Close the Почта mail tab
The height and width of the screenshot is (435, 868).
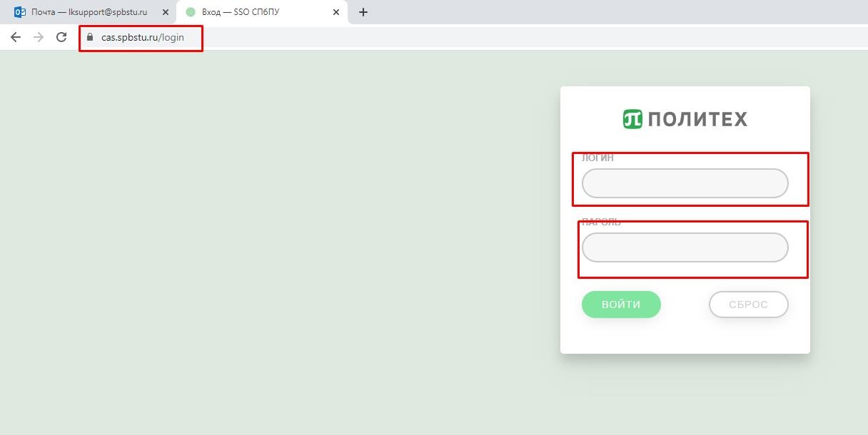(x=166, y=12)
